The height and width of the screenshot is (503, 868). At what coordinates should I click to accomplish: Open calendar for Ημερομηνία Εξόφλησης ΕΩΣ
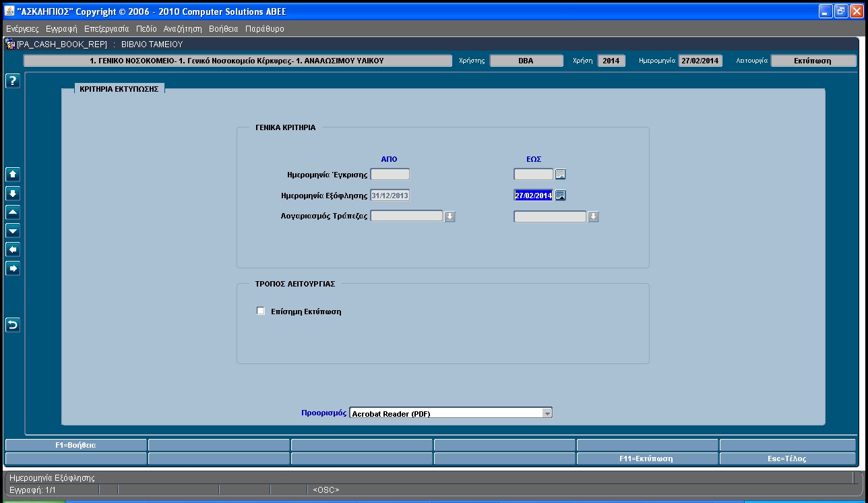(x=560, y=196)
